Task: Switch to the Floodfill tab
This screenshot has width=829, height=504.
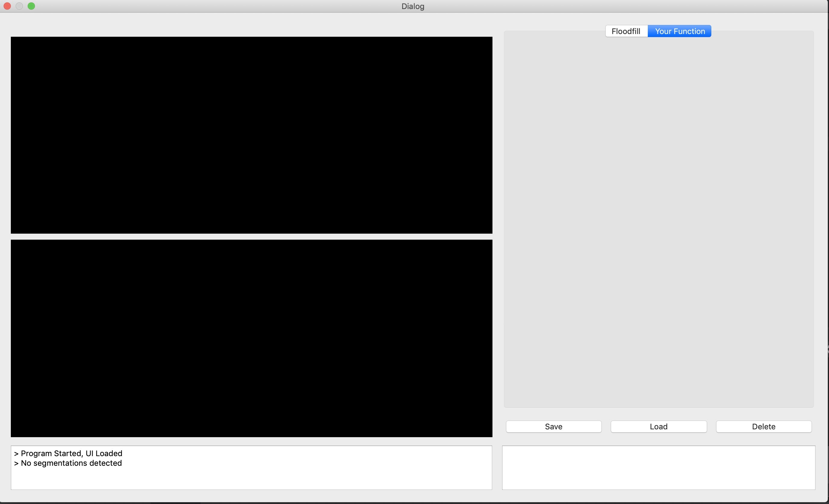Action: click(x=626, y=31)
